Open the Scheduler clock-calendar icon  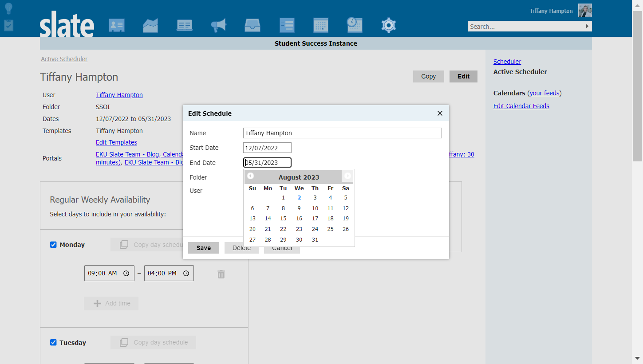[x=355, y=25]
